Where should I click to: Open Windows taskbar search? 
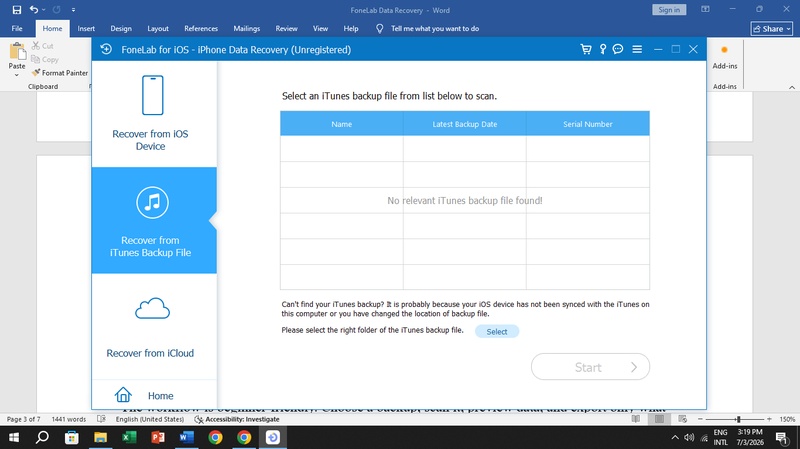[42, 437]
